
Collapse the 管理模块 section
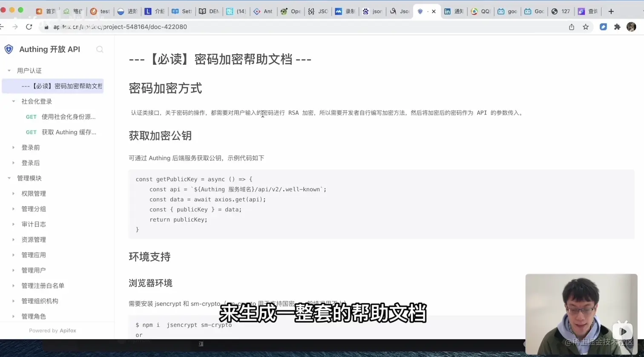[x=9, y=178]
